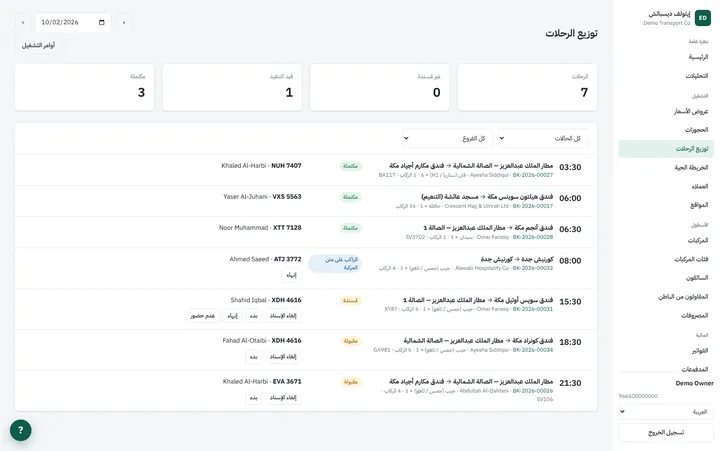Screen dimensions: 720x451
Task: Click إلغاء الإسناد on the 18:30 trip
Action: point(283,357)
